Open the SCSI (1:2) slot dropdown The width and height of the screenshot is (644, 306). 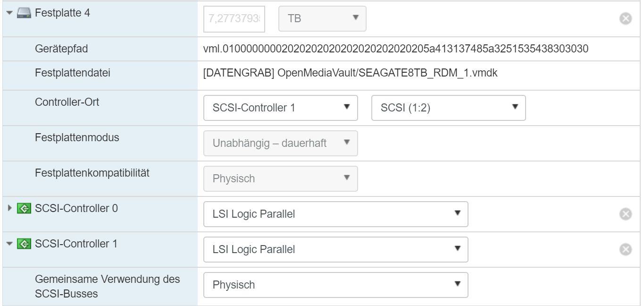[448, 108]
